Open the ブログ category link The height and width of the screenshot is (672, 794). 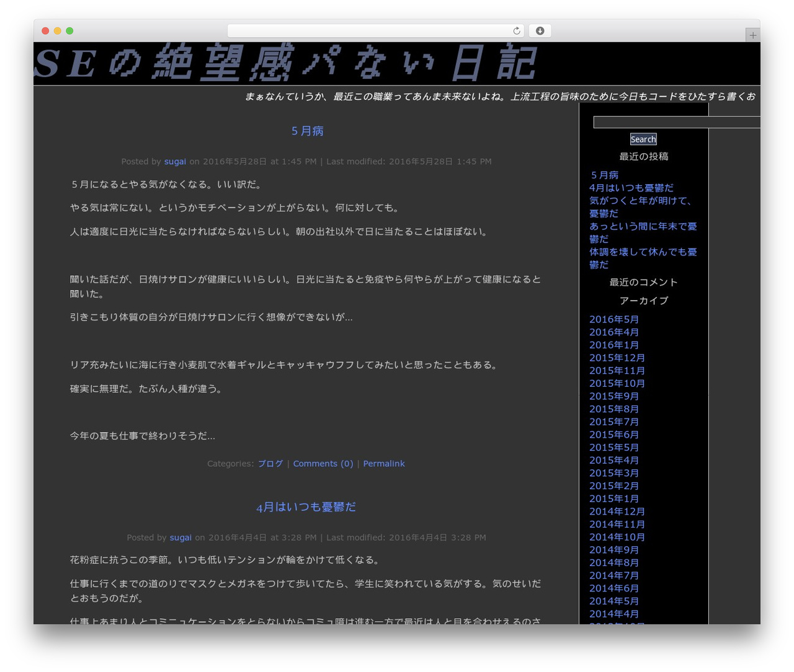coord(270,464)
